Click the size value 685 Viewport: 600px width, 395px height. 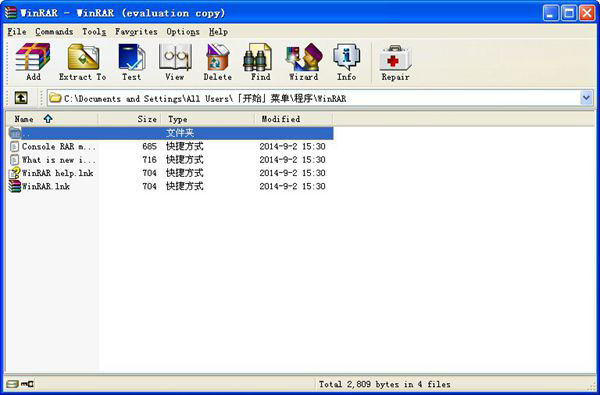149,147
